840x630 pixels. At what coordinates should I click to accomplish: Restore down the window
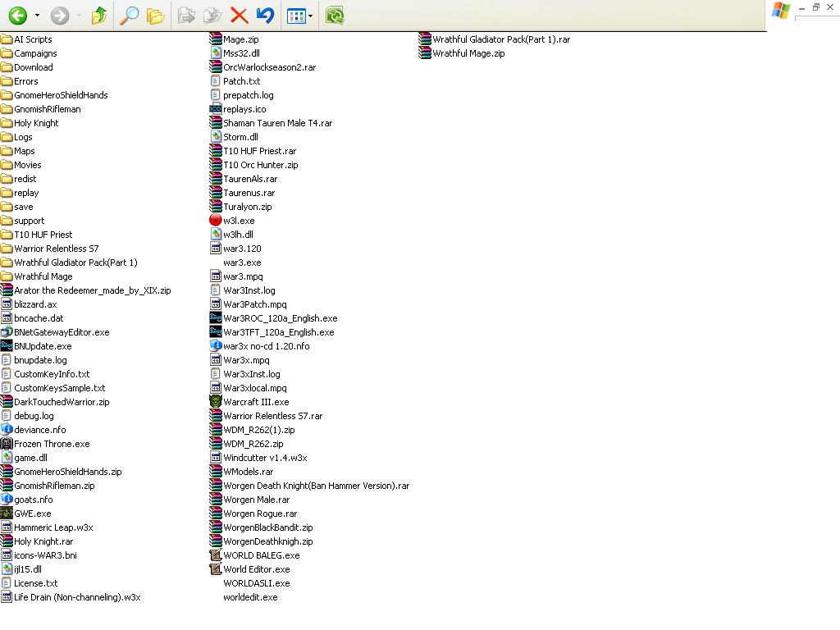[x=816, y=7]
